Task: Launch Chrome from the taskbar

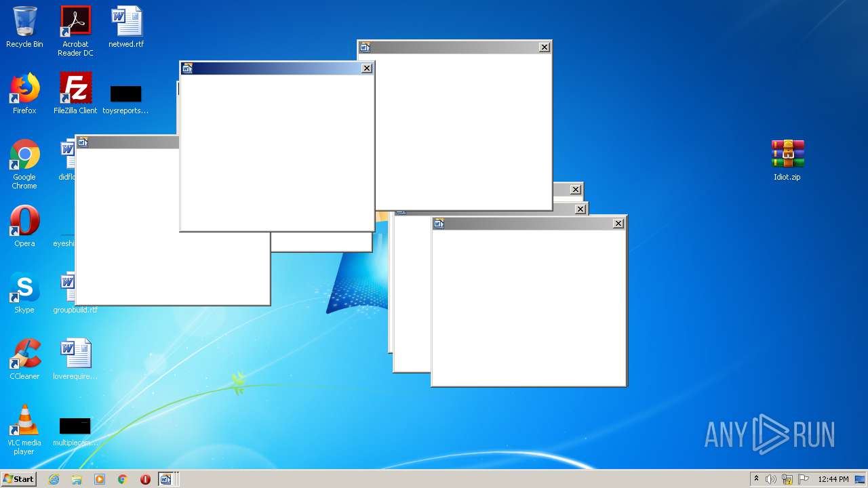Action: 123,479
